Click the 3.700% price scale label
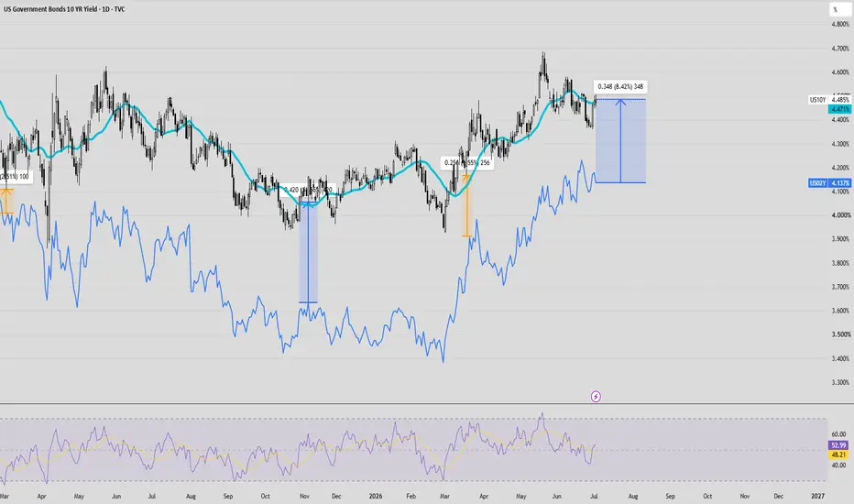854x504 pixels. coord(839,287)
